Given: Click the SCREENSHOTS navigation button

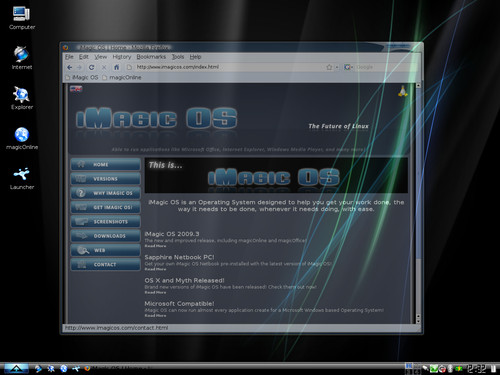Looking at the screenshot, I should 105,222.
